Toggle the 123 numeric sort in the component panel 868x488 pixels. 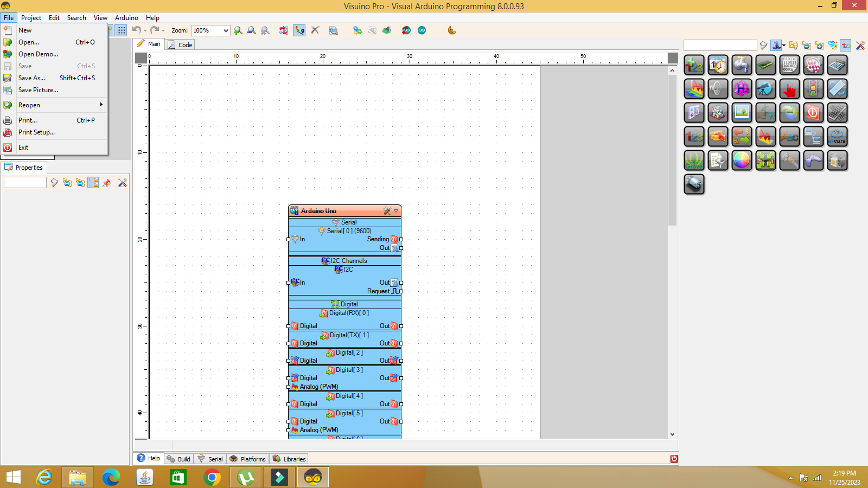(845, 46)
